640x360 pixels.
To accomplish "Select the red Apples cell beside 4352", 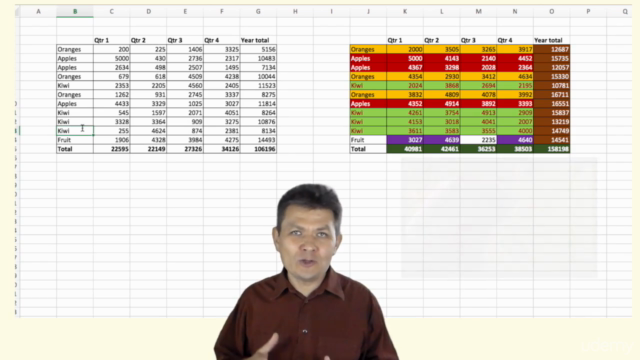I will click(368, 104).
